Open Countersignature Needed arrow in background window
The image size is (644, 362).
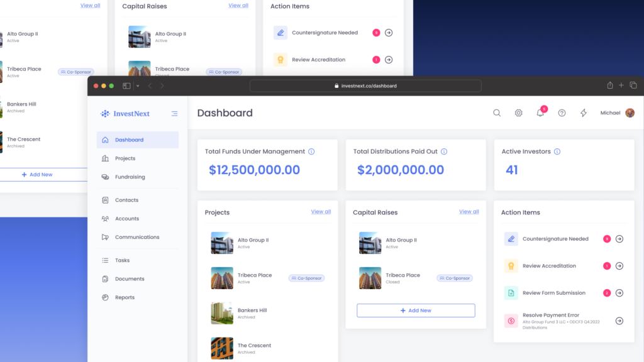pos(389,33)
